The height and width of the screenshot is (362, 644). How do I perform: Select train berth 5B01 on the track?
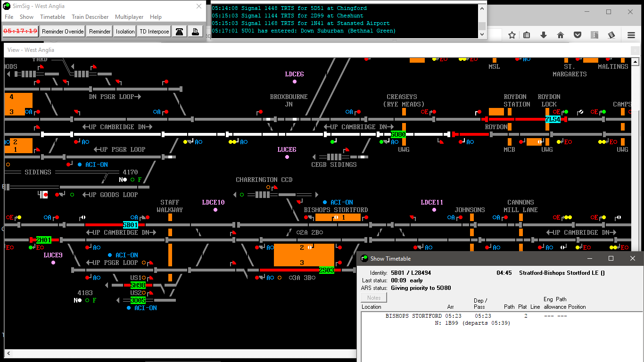131,225
